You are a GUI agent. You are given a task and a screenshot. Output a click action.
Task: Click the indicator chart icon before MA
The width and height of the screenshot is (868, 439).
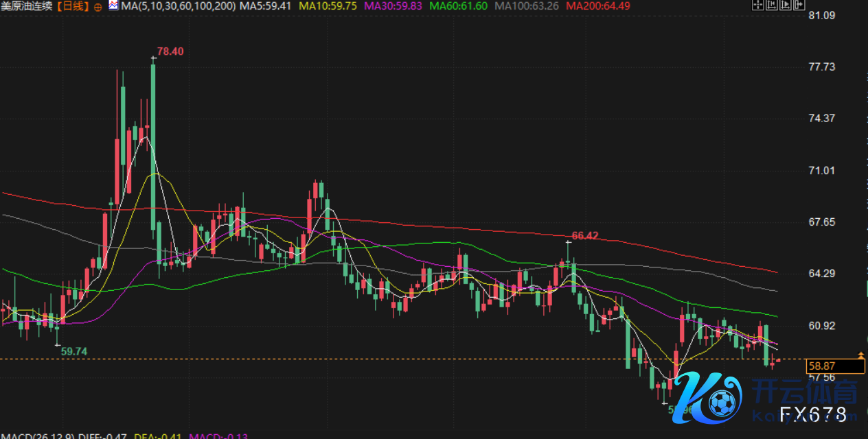(x=114, y=6)
